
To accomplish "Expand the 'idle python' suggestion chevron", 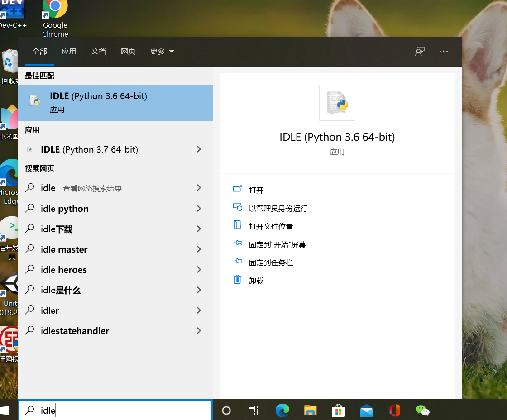I will coord(199,209).
